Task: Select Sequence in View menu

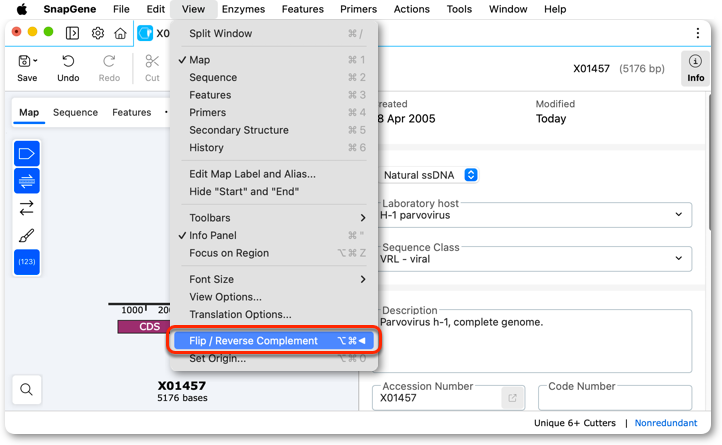Action: (274, 77)
